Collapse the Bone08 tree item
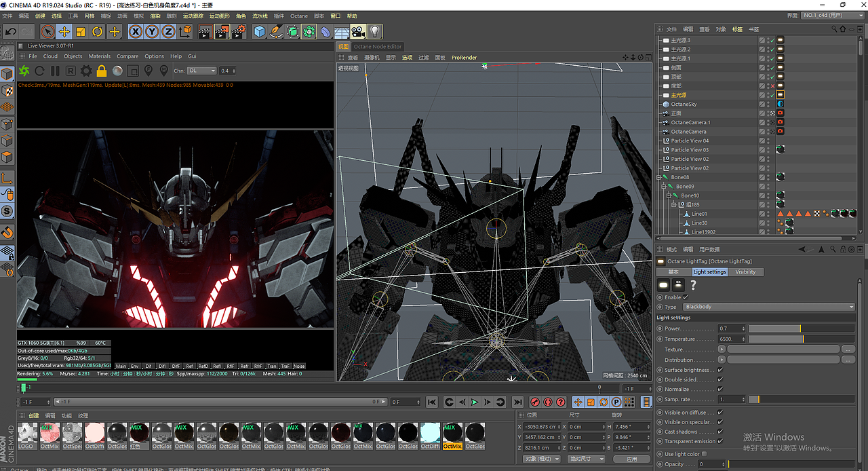 point(658,177)
